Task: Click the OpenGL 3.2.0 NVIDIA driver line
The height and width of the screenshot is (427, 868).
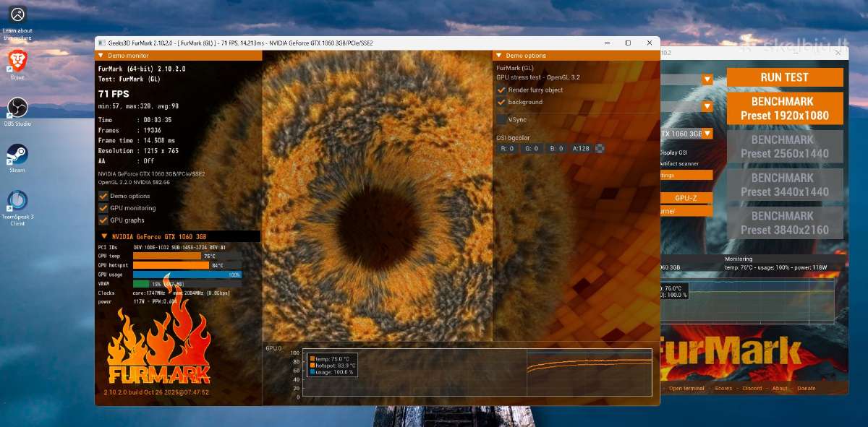Action: pyautogui.click(x=134, y=182)
